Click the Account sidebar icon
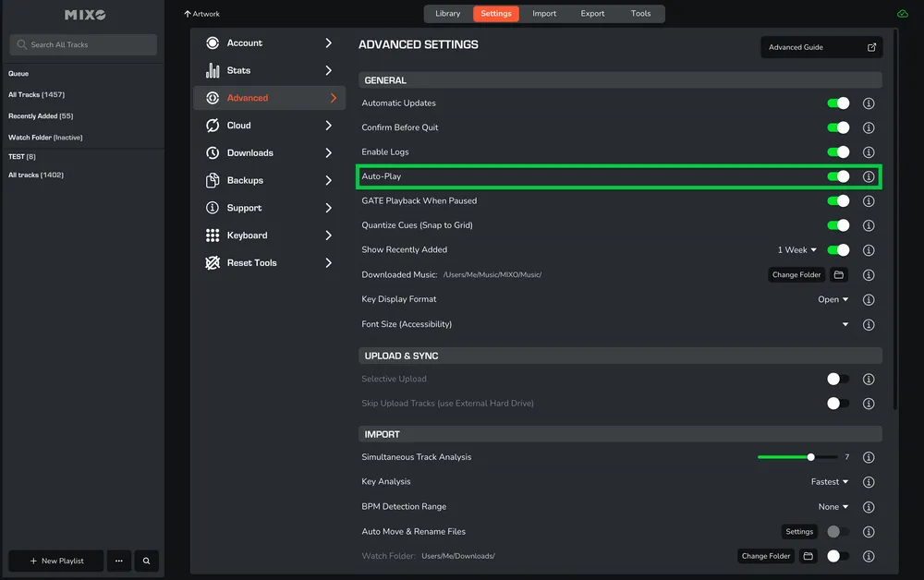Image resolution: width=924 pixels, height=580 pixels. click(x=213, y=43)
